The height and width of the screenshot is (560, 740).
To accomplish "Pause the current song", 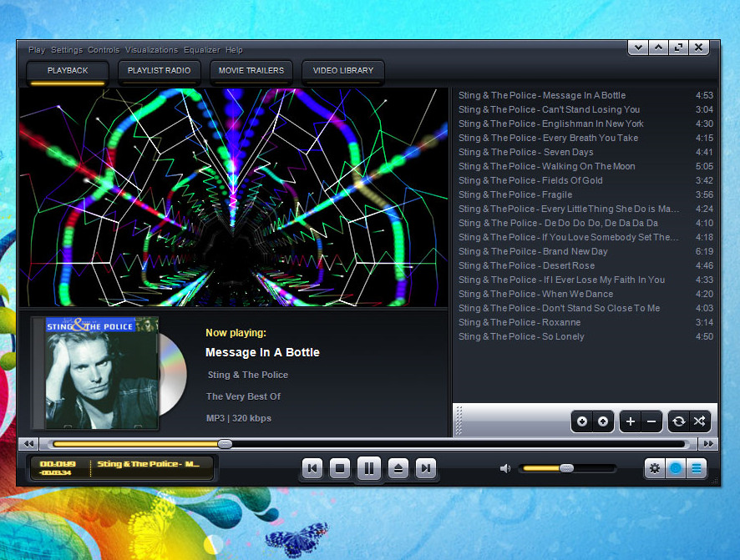I will [x=369, y=468].
